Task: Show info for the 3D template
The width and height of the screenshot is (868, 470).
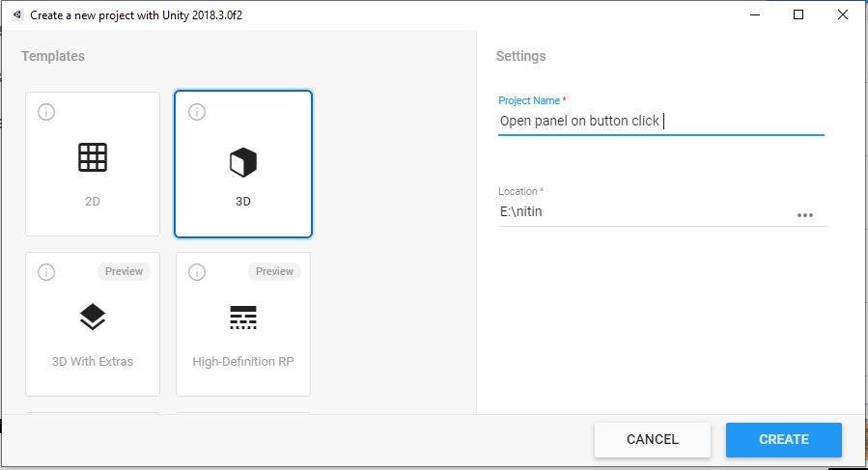Action: (x=197, y=112)
